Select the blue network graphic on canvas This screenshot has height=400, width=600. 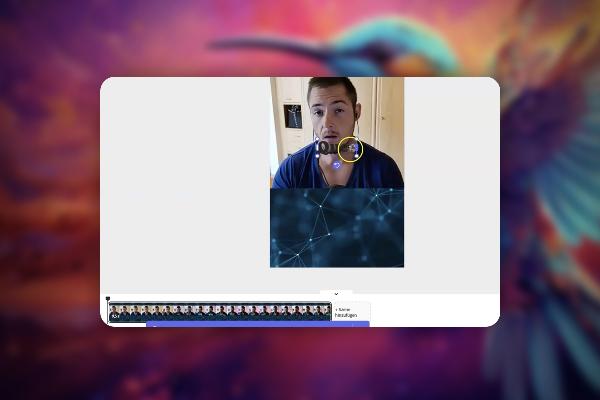click(x=337, y=228)
